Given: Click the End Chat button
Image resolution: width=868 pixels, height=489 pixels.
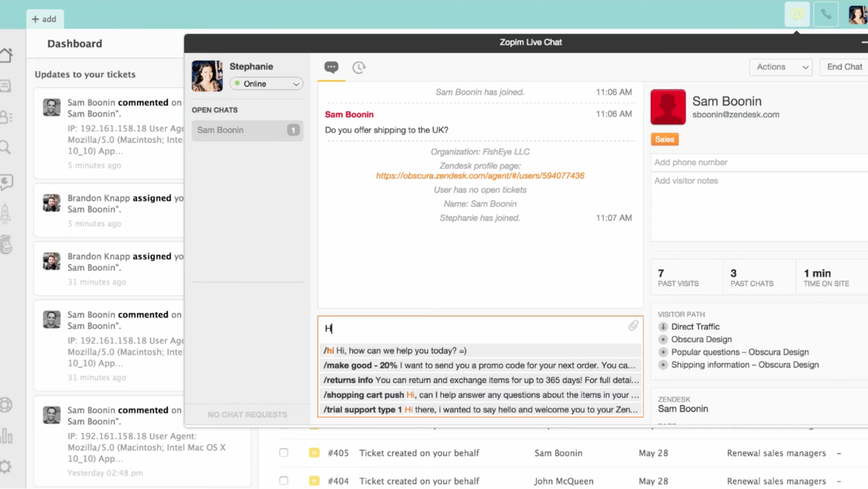Looking at the screenshot, I should pos(844,67).
